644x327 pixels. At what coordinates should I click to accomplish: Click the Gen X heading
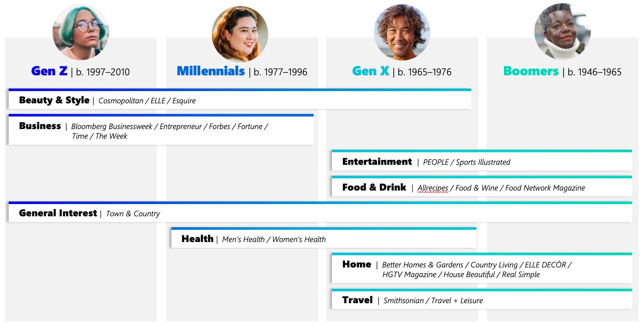tap(371, 71)
